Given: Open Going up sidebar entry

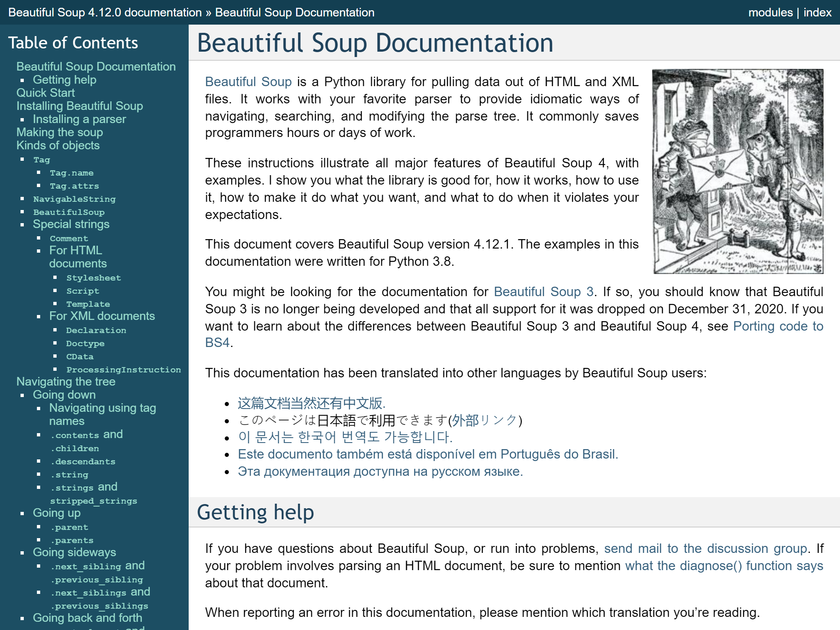Looking at the screenshot, I should pos(57,513).
